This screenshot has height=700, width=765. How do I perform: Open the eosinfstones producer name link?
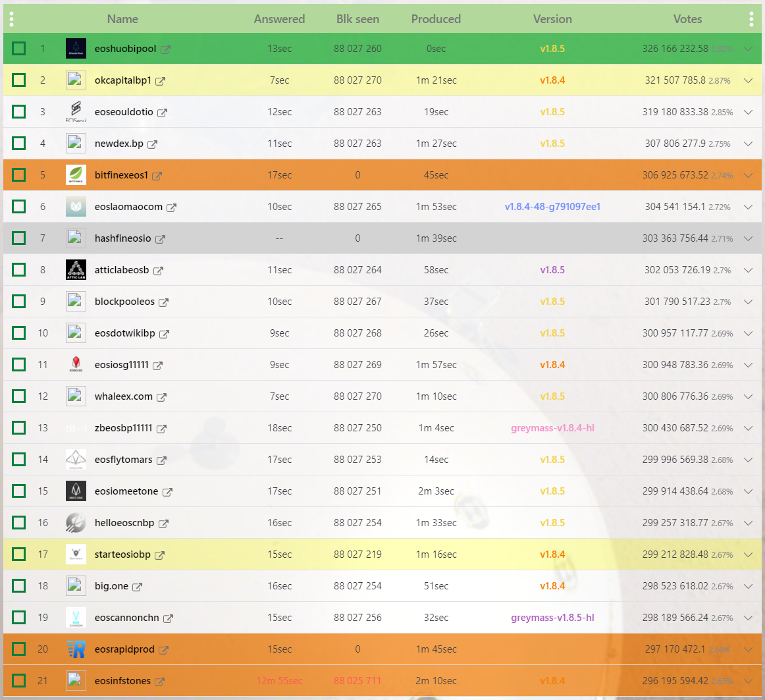122,680
